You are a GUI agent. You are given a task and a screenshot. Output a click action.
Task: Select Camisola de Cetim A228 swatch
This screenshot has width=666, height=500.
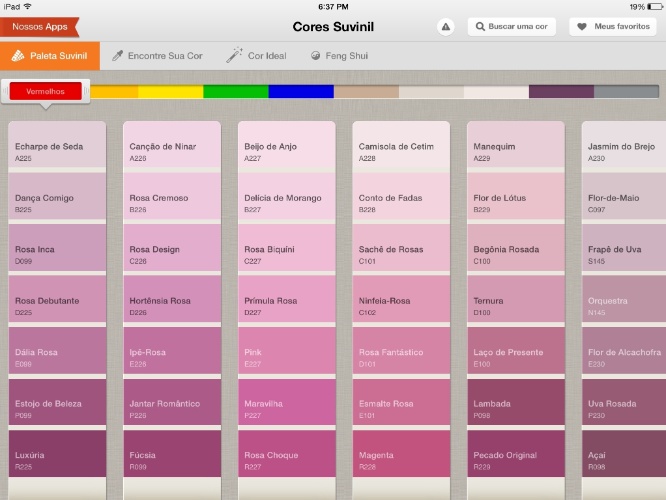click(x=401, y=144)
